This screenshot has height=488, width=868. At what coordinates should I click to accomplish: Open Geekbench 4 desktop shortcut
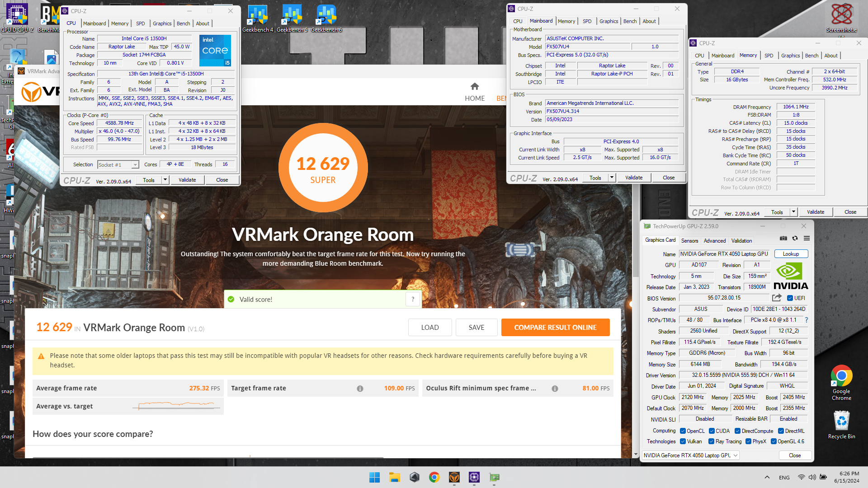[258, 18]
